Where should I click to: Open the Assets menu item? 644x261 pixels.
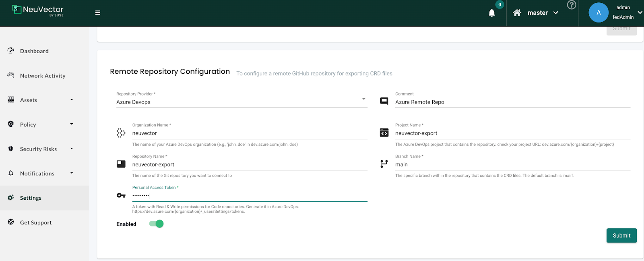coord(29,100)
